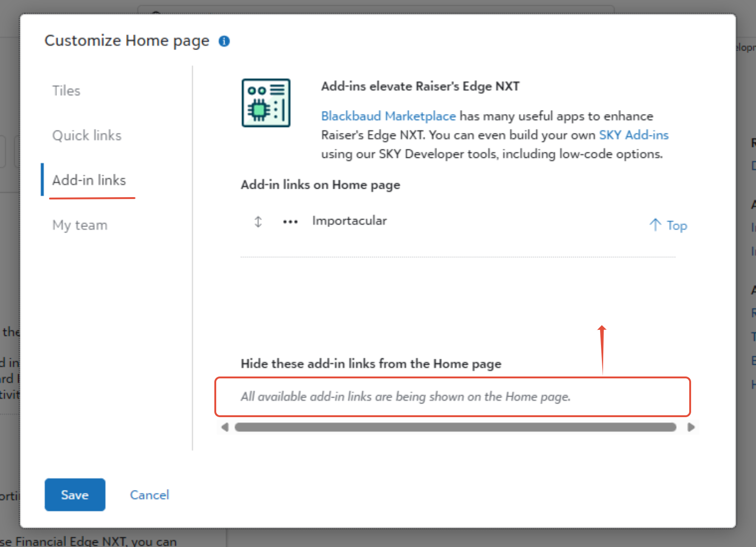Open the Blackbaud Marketplace link
756x547 pixels.
[x=388, y=116]
